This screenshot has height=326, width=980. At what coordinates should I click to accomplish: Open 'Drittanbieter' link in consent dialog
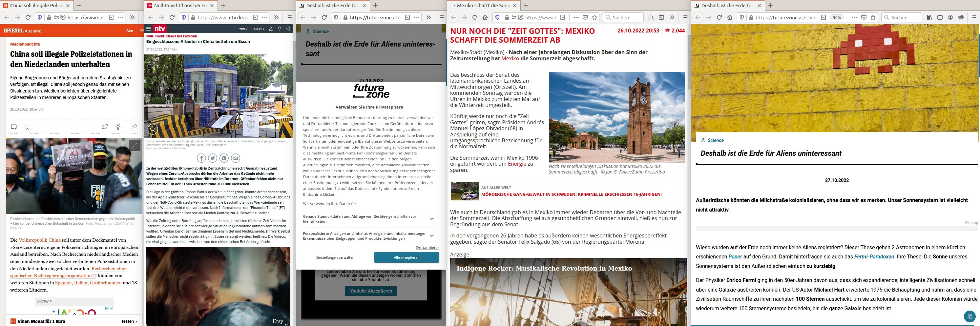tap(427, 248)
